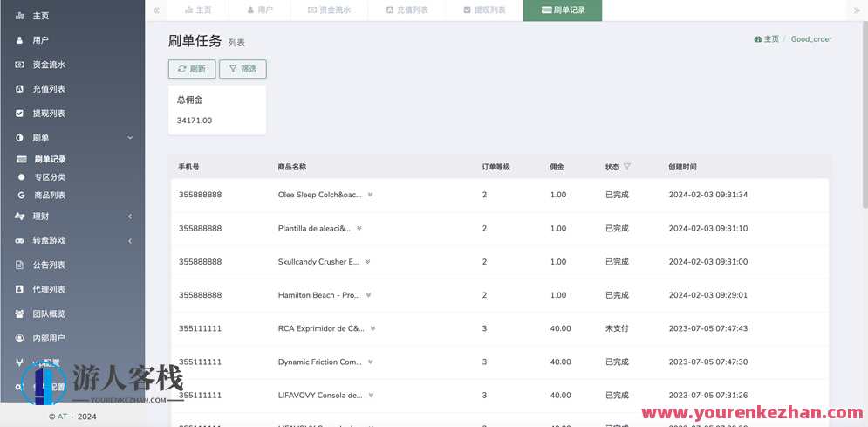Switch to the 用户 top tab
Screen dimensions: 868x427
click(x=260, y=10)
